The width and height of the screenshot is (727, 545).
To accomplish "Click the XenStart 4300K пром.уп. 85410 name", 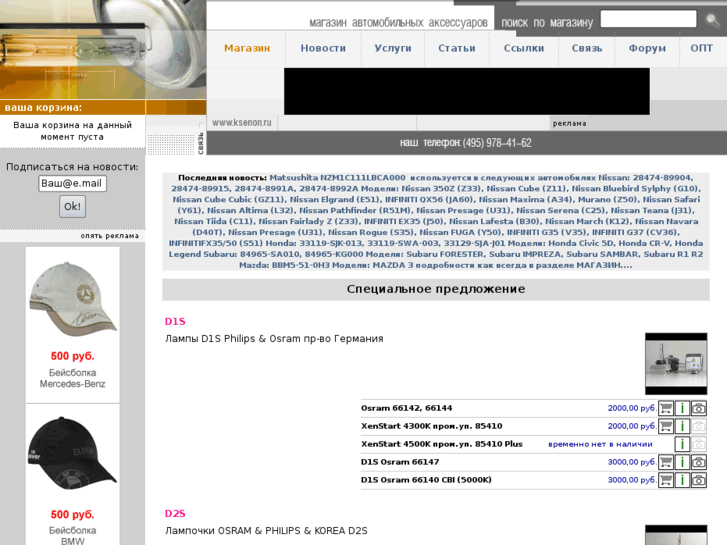I will click(431, 426).
